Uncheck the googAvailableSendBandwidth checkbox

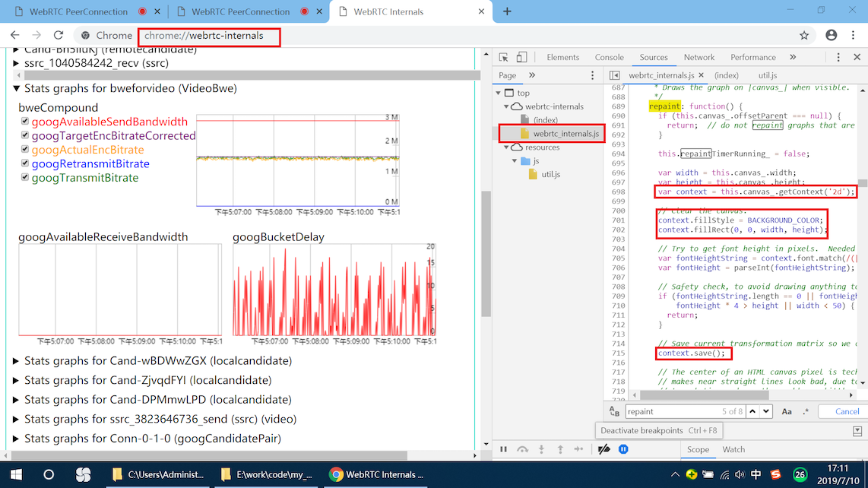pyautogui.click(x=25, y=122)
